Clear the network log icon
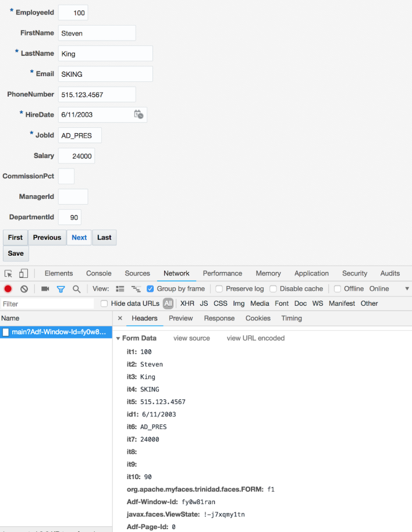 [x=24, y=289]
